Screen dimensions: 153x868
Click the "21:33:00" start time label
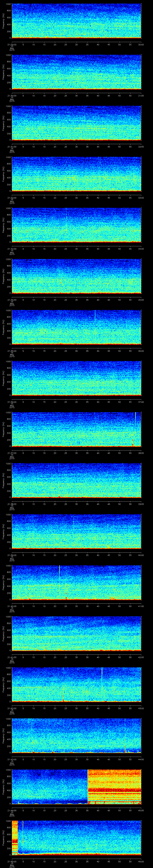[12, 249]
